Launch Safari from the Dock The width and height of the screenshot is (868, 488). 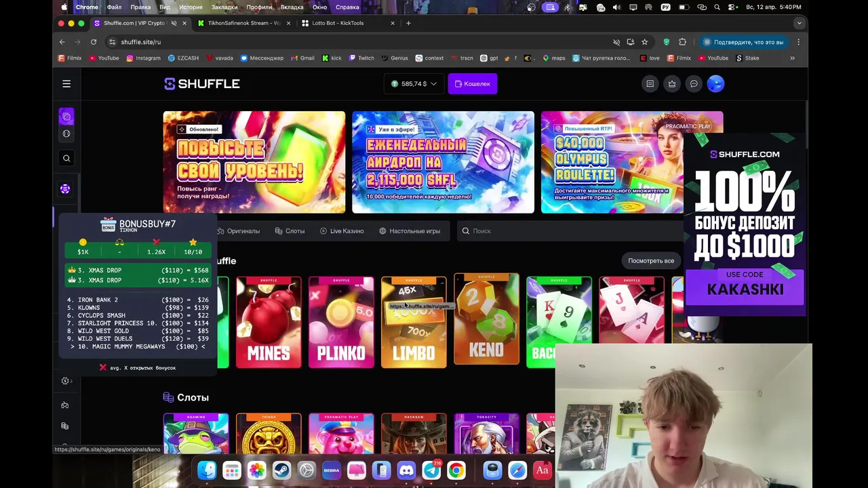click(517, 470)
